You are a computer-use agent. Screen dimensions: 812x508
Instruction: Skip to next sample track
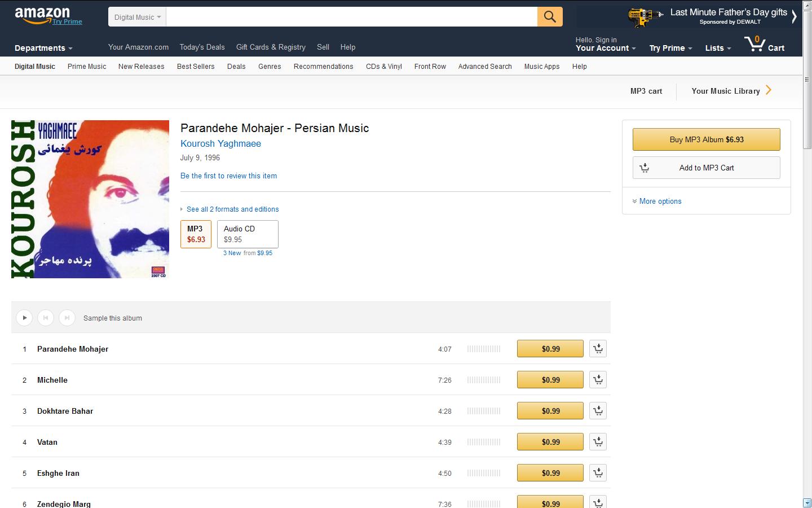[67, 318]
